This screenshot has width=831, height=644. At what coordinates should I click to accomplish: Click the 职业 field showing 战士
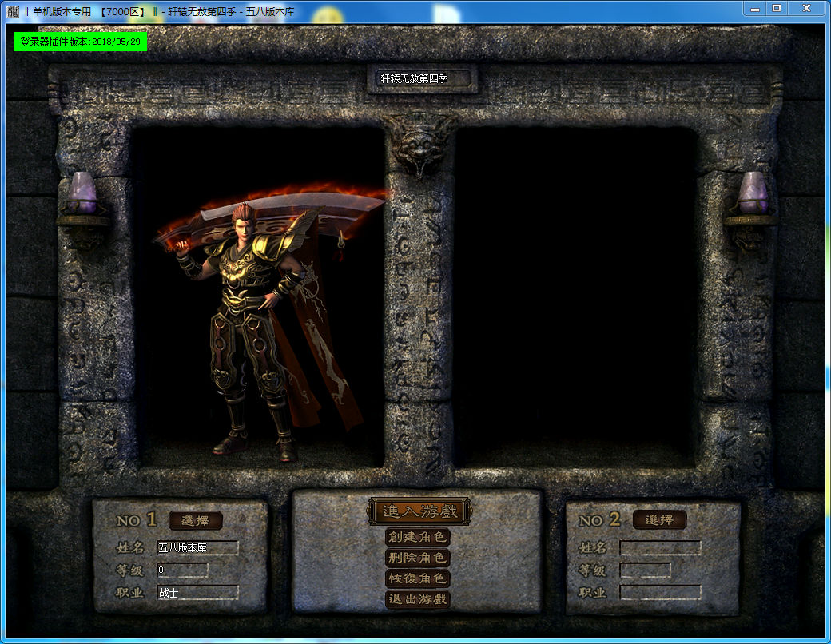point(197,593)
